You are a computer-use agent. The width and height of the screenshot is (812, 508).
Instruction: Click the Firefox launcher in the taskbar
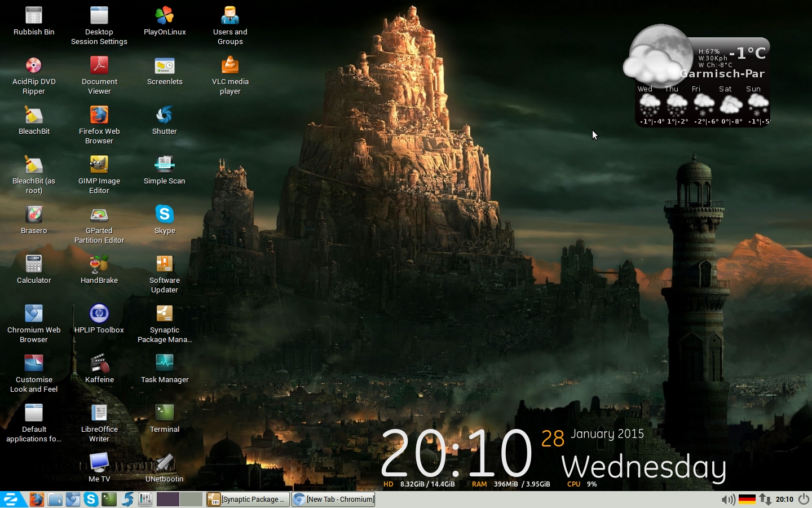click(x=37, y=500)
